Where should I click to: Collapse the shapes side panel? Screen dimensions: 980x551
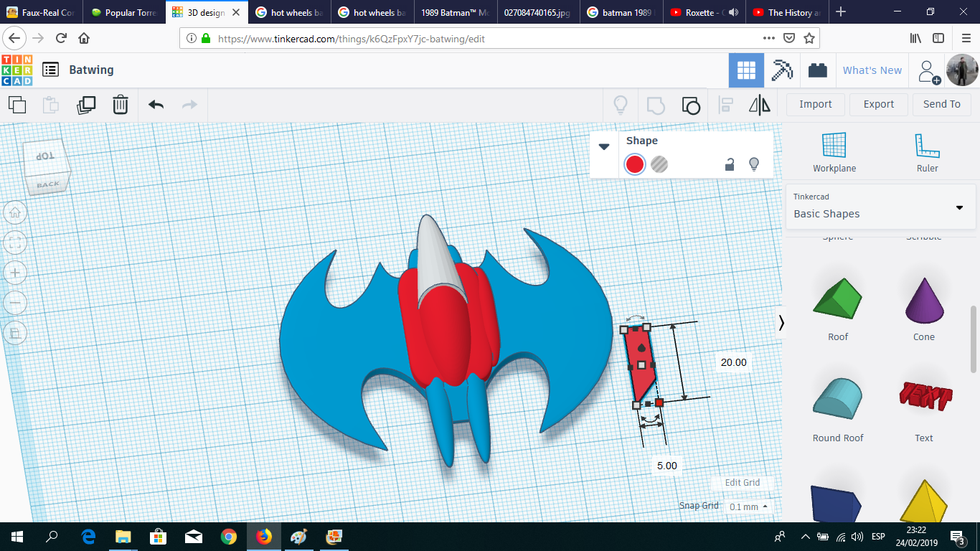point(781,324)
